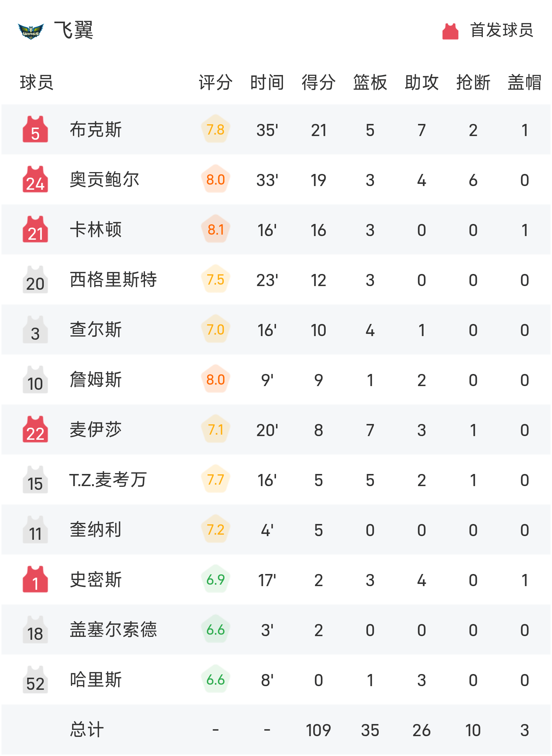Select player 奥贡鲍尔
The width and height of the screenshot is (552, 756).
[x=105, y=179]
